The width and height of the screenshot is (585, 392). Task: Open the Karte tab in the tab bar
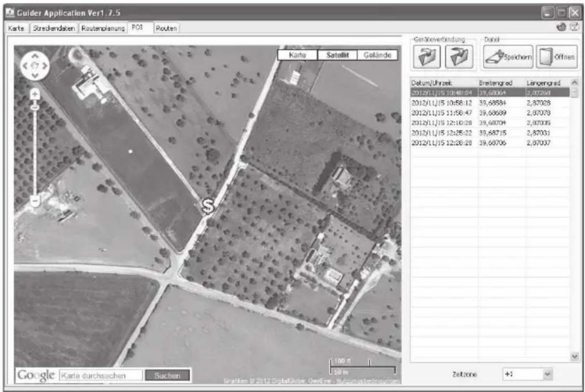[16, 28]
